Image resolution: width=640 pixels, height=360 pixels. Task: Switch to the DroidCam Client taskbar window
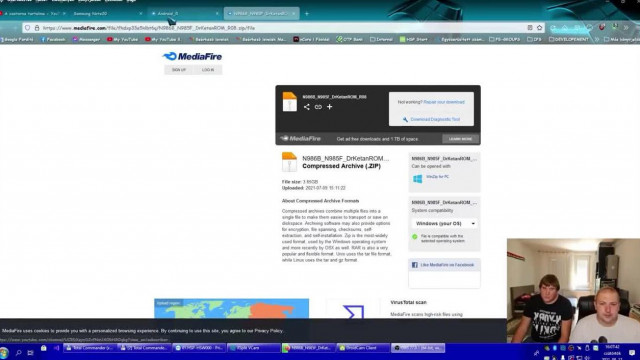(x=362, y=348)
